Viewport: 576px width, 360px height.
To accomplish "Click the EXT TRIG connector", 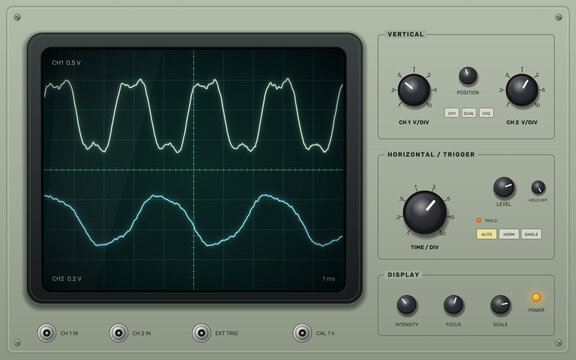I will pyautogui.click(x=201, y=333).
